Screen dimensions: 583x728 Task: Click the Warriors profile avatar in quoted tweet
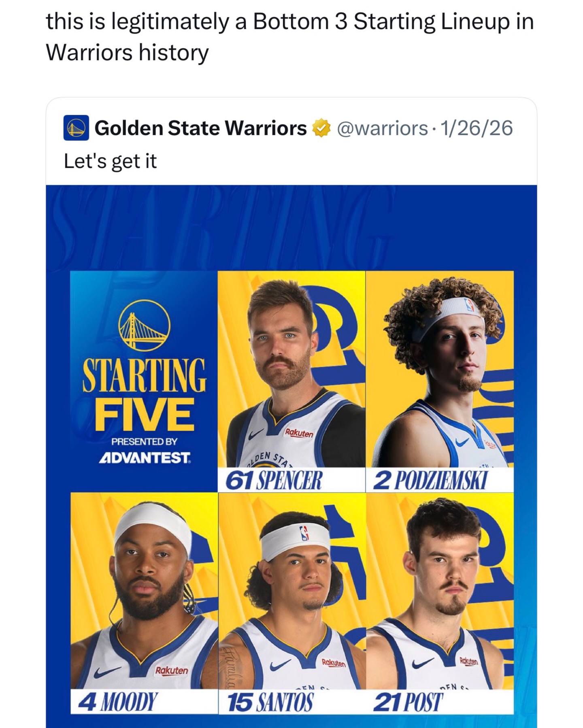(76, 128)
